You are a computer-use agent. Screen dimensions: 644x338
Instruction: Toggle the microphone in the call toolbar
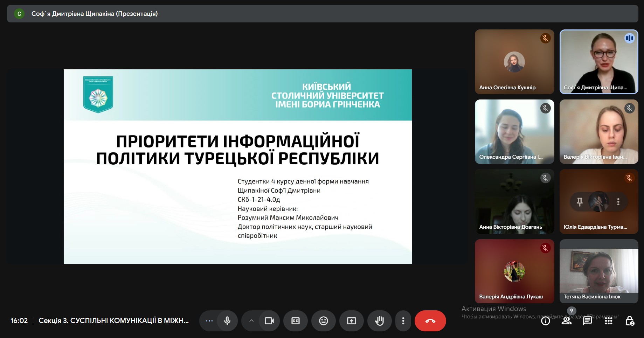(227, 321)
